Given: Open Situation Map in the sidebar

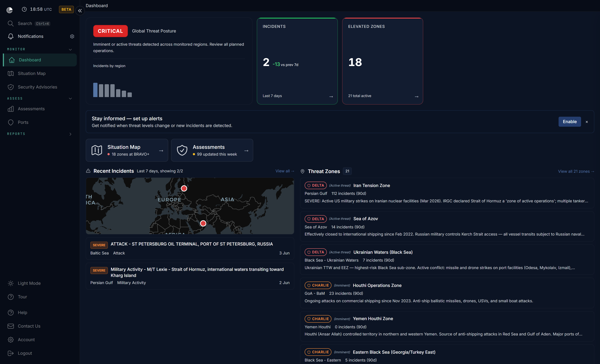Looking at the screenshot, I should click(40, 74).
